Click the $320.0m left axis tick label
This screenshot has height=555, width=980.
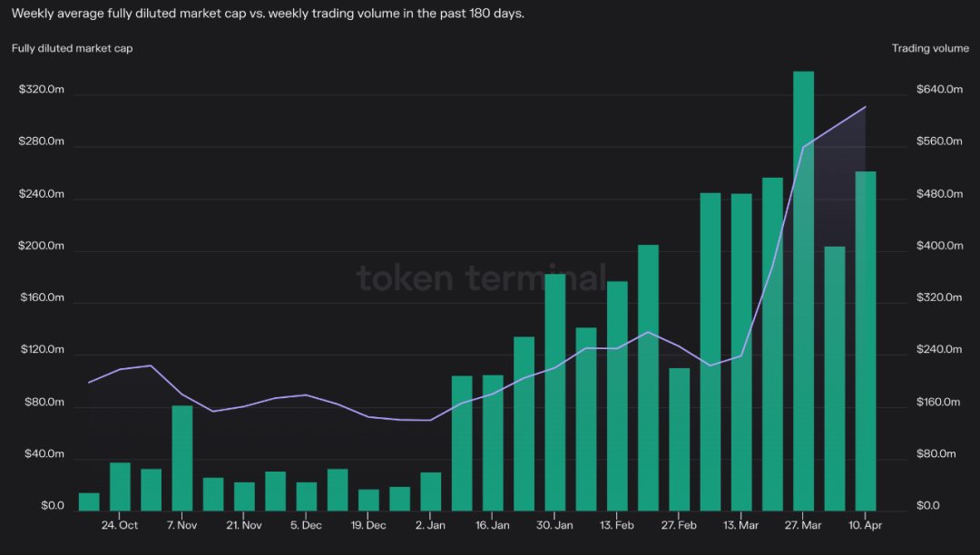[x=42, y=90]
